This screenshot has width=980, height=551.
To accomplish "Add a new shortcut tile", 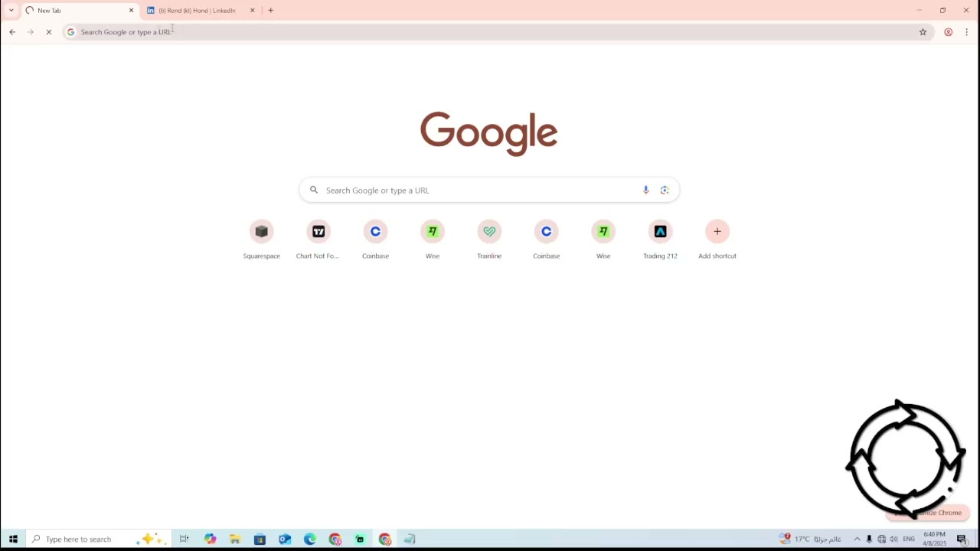I will click(x=717, y=240).
